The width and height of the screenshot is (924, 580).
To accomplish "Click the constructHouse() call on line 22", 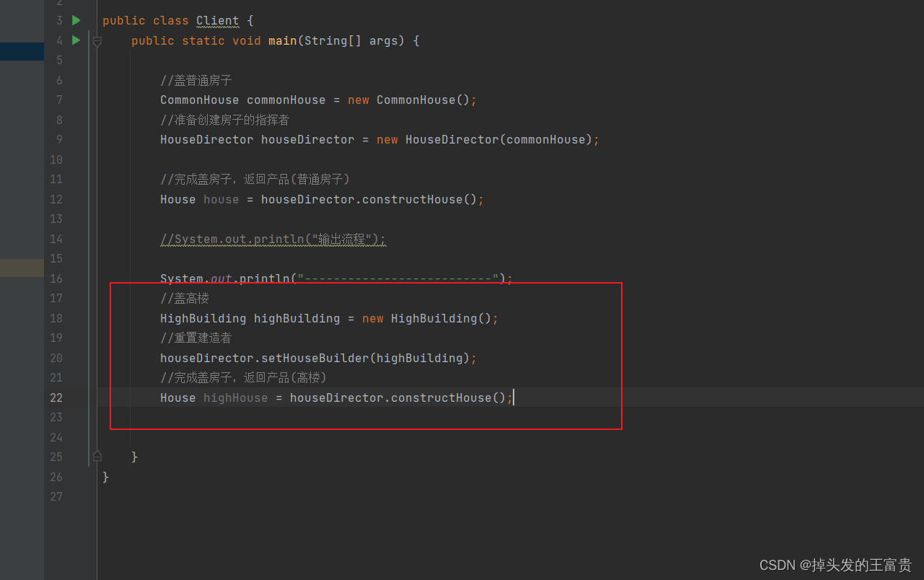I will click(448, 398).
